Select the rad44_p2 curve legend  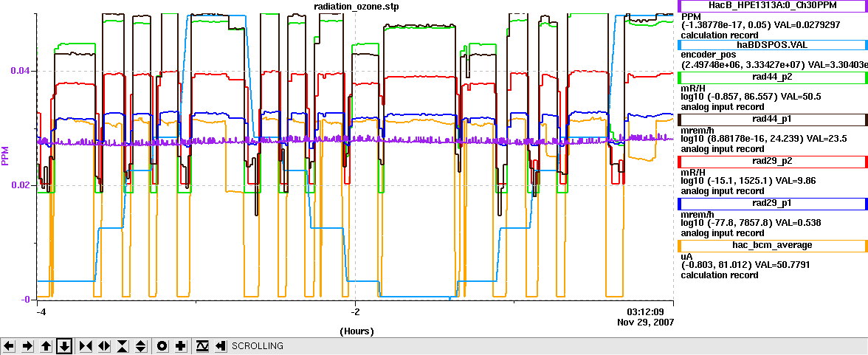click(x=773, y=77)
